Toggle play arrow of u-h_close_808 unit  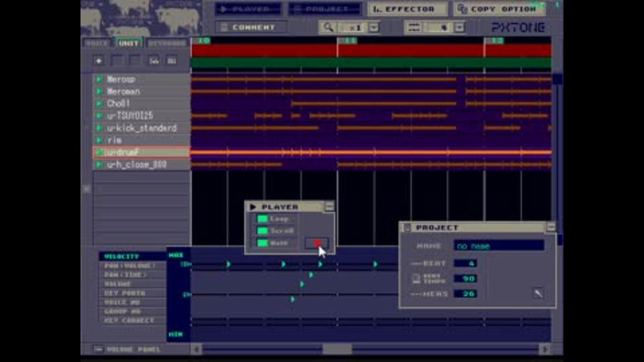point(99,165)
